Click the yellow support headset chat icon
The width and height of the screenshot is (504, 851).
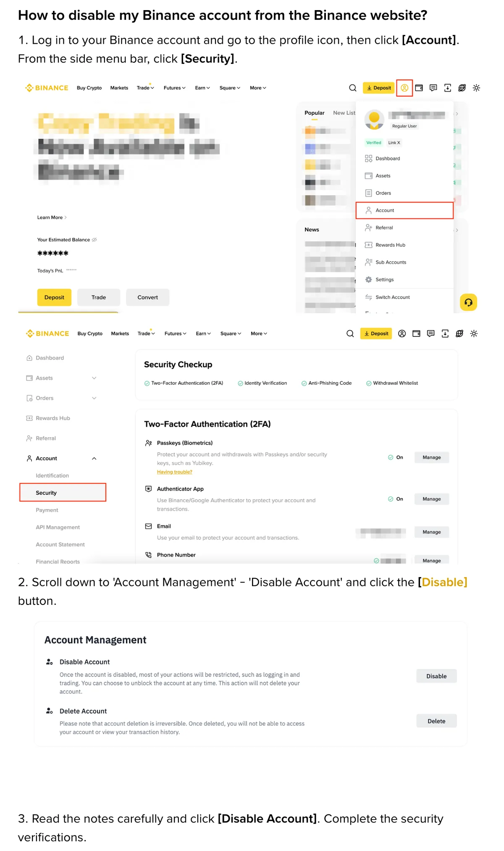point(468,302)
